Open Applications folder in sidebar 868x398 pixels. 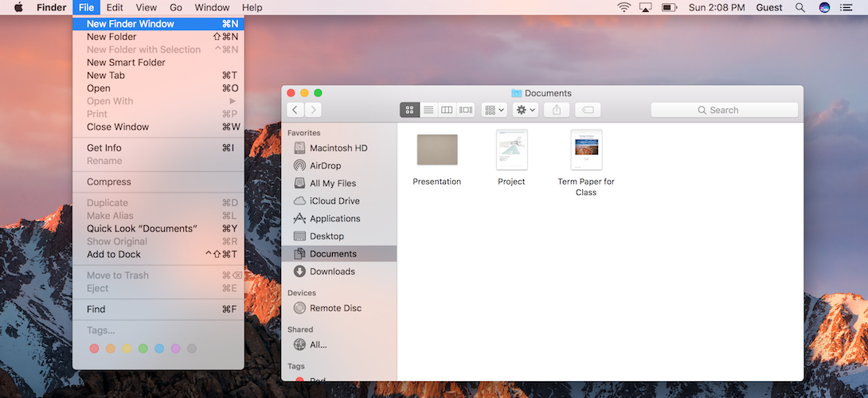(338, 218)
